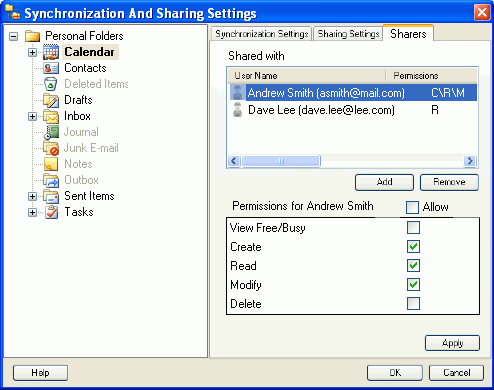494x390 pixels.
Task: Select the Deleted Items folder label
Action: [96, 84]
